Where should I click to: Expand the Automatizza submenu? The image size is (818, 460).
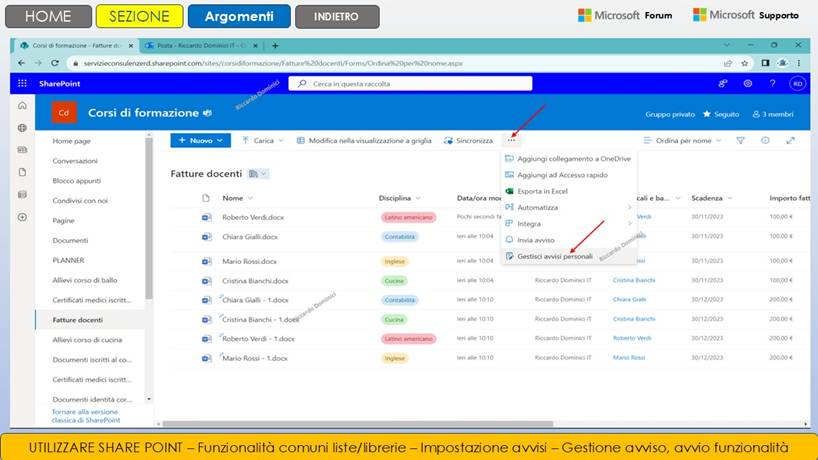569,208
